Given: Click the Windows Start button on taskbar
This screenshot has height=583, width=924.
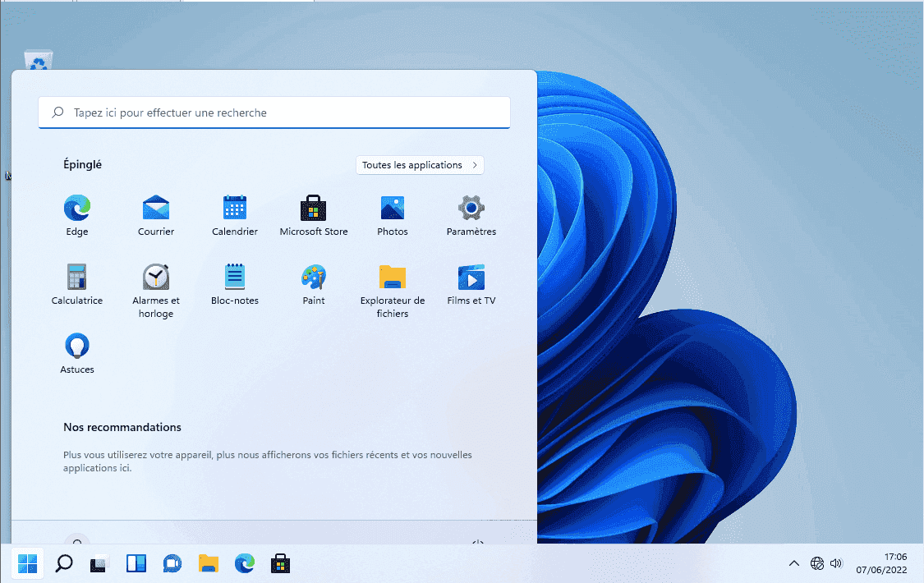Looking at the screenshot, I should 28,563.
